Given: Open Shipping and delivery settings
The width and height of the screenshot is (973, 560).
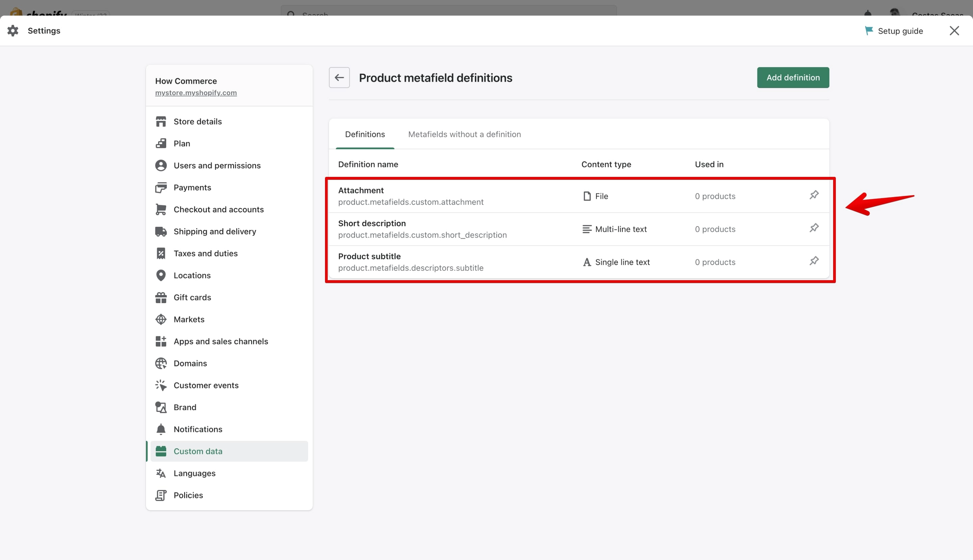Looking at the screenshot, I should pos(229,231).
